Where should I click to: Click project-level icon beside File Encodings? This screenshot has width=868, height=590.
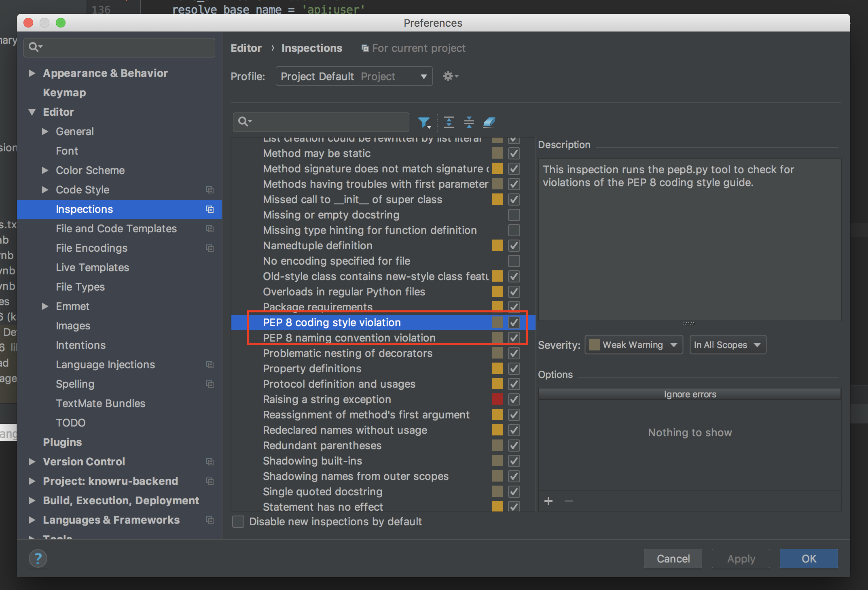210,248
